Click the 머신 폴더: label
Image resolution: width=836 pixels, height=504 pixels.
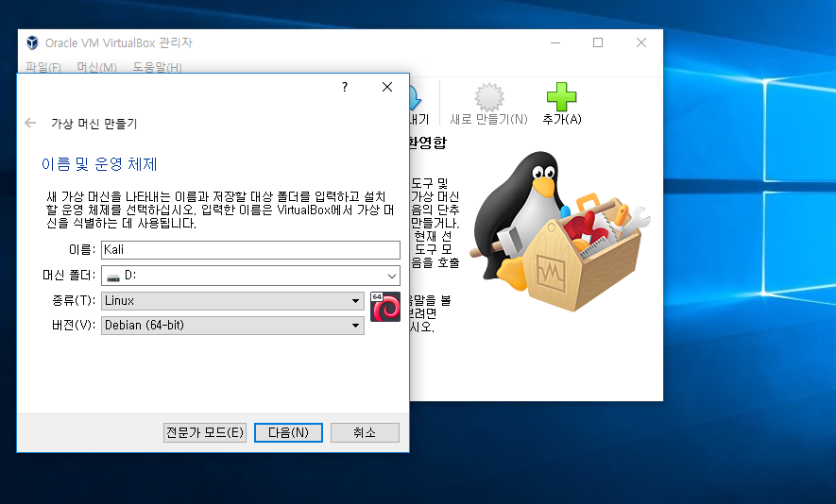(x=69, y=275)
